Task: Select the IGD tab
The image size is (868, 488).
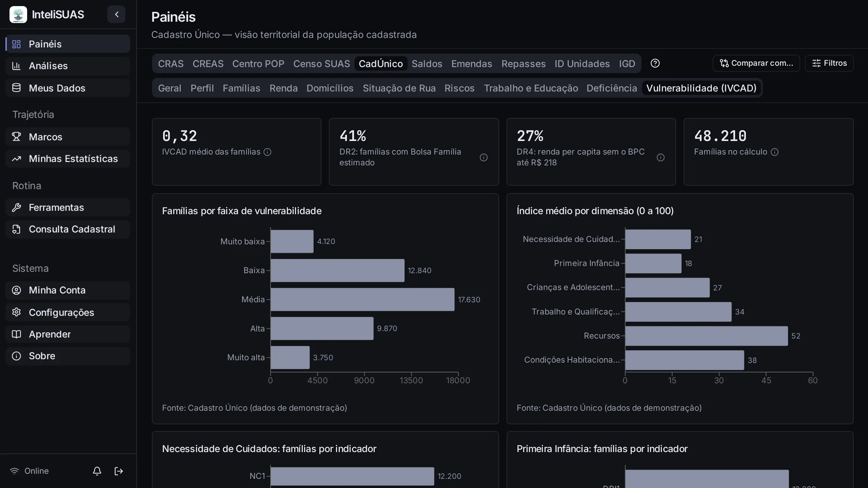Action: coord(627,64)
